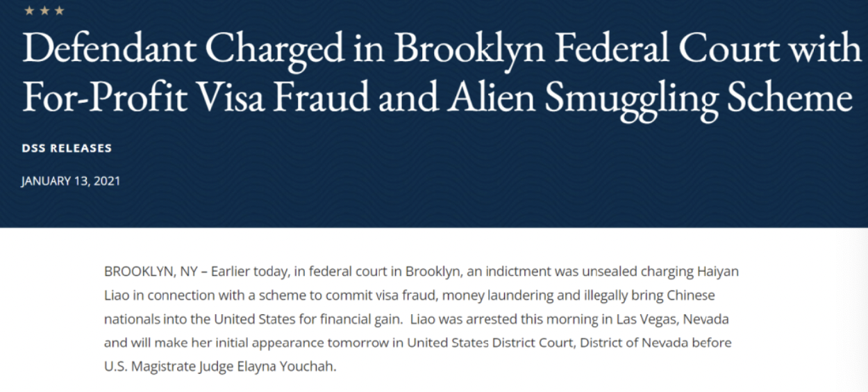Click "Alien Smuggling Scheme" in the headline
The height and width of the screenshot is (392, 868).
[649, 97]
